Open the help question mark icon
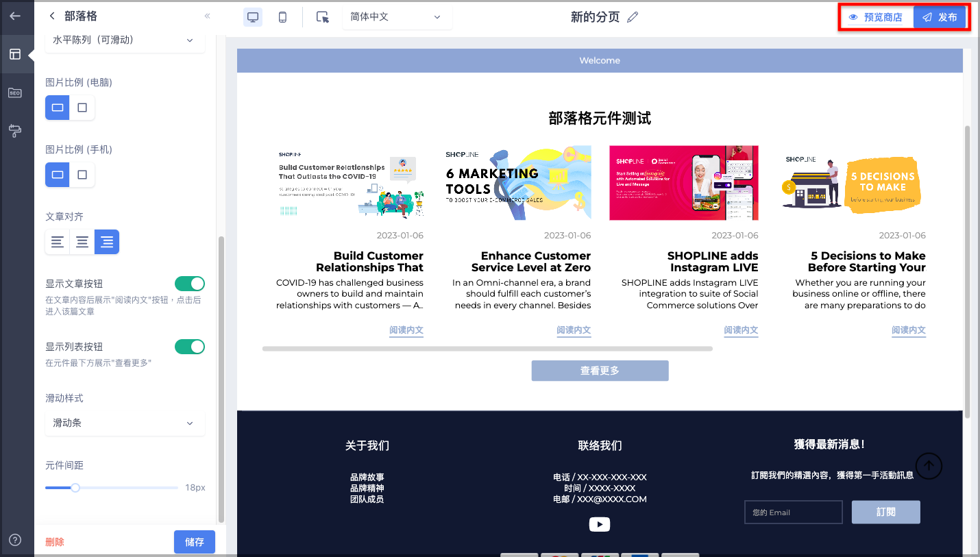Image resolution: width=980 pixels, height=557 pixels. click(15, 540)
